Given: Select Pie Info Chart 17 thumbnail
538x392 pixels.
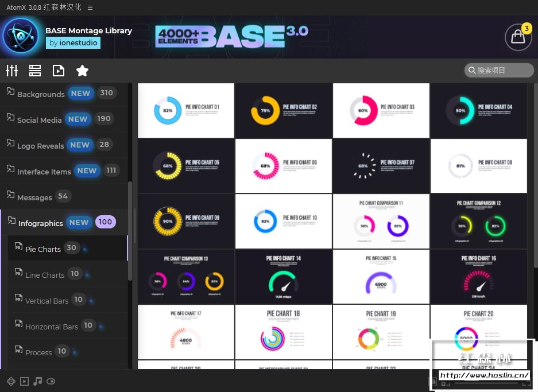Looking at the screenshot, I should [186, 332].
